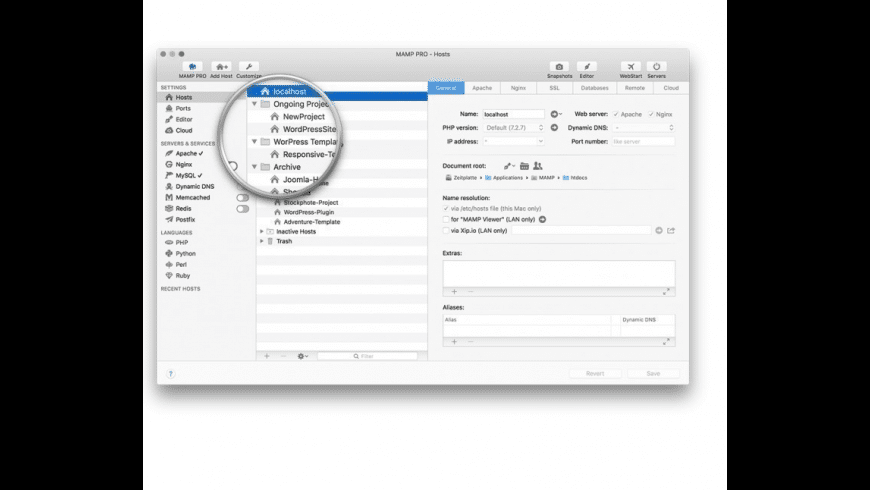Image resolution: width=870 pixels, height=490 pixels.
Task: Open the PHP version dropdown
Action: point(514,128)
